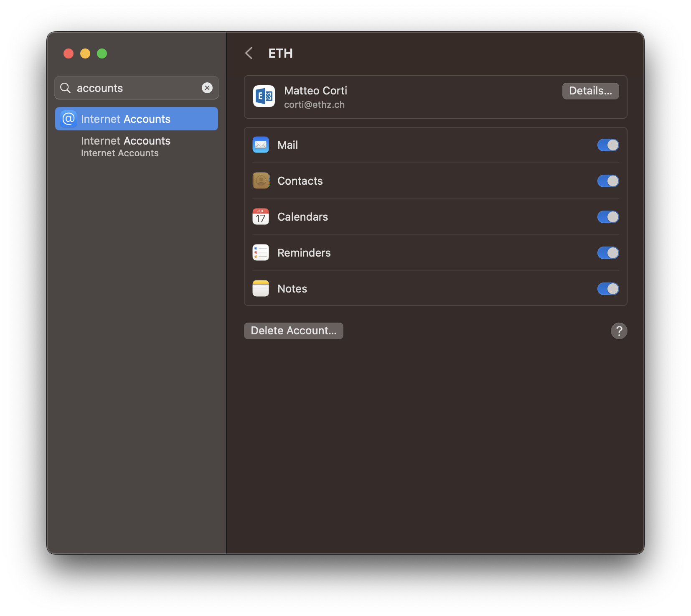This screenshot has width=691, height=616.
Task: Click the Calendars row label
Action: [x=303, y=217]
